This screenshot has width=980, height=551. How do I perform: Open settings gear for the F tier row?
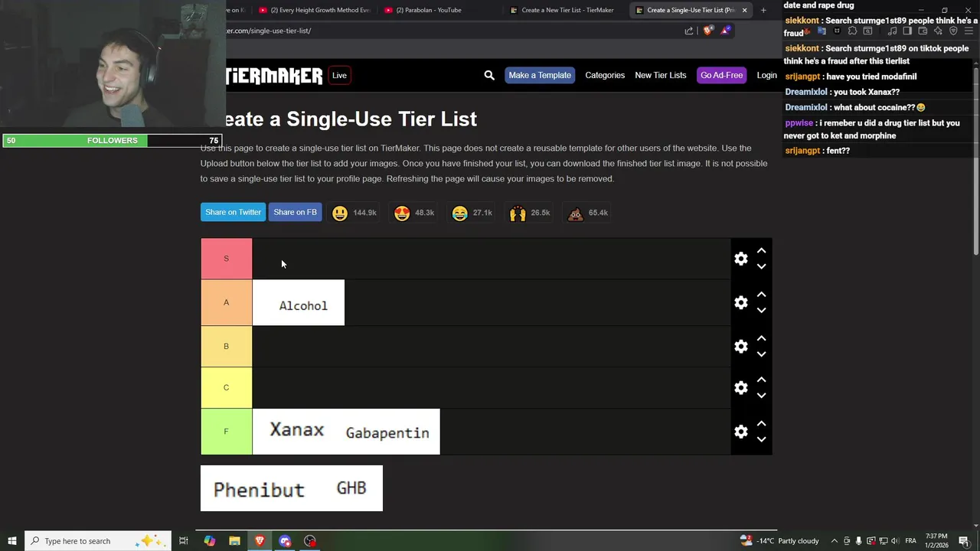[740, 432]
